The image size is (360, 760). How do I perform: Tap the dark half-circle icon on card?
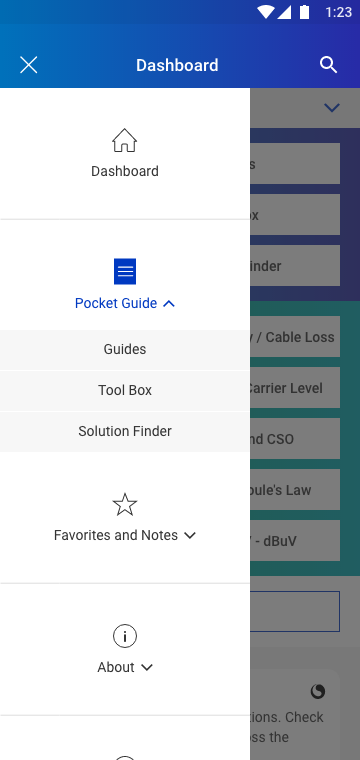318,691
